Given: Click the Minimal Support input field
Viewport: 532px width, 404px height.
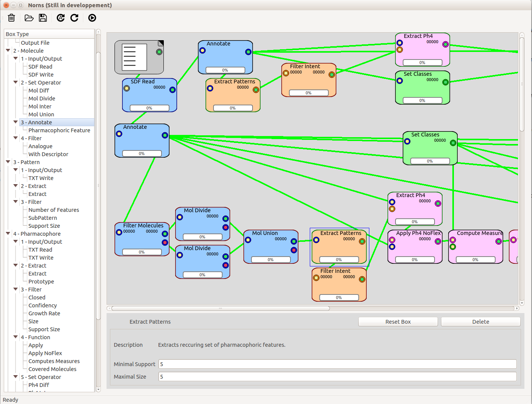Looking at the screenshot, I should pos(337,364).
